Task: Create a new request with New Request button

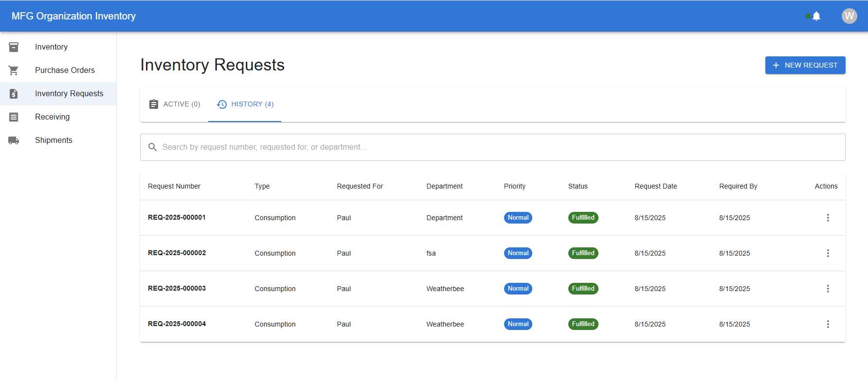Action: [x=805, y=65]
